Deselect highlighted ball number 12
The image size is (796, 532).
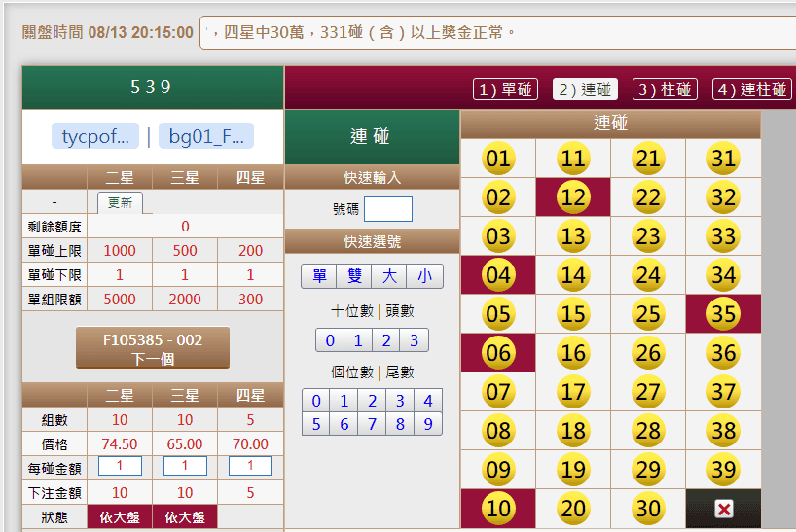pyautogui.click(x=573, y=197)
